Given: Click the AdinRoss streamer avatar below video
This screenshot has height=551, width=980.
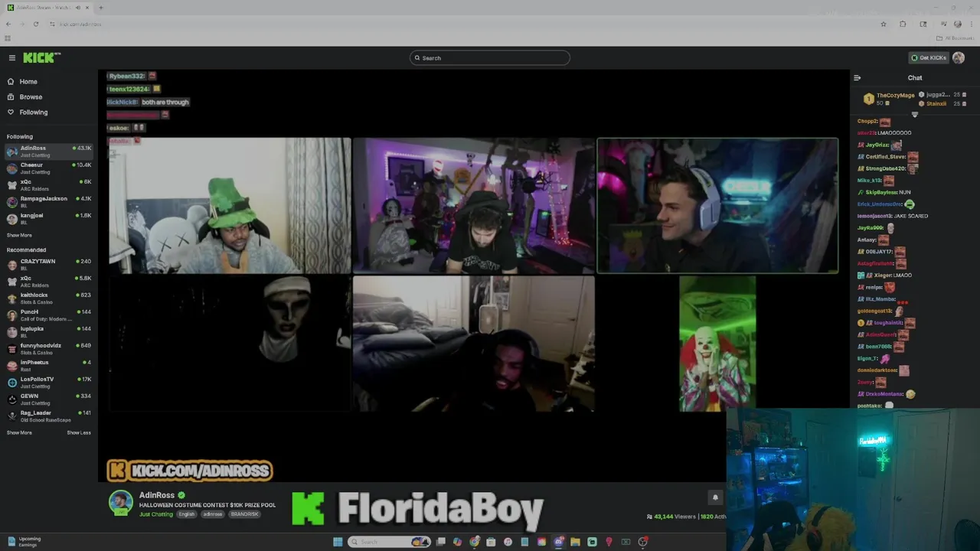Looking at the screenshot, I should pos(120,503).
